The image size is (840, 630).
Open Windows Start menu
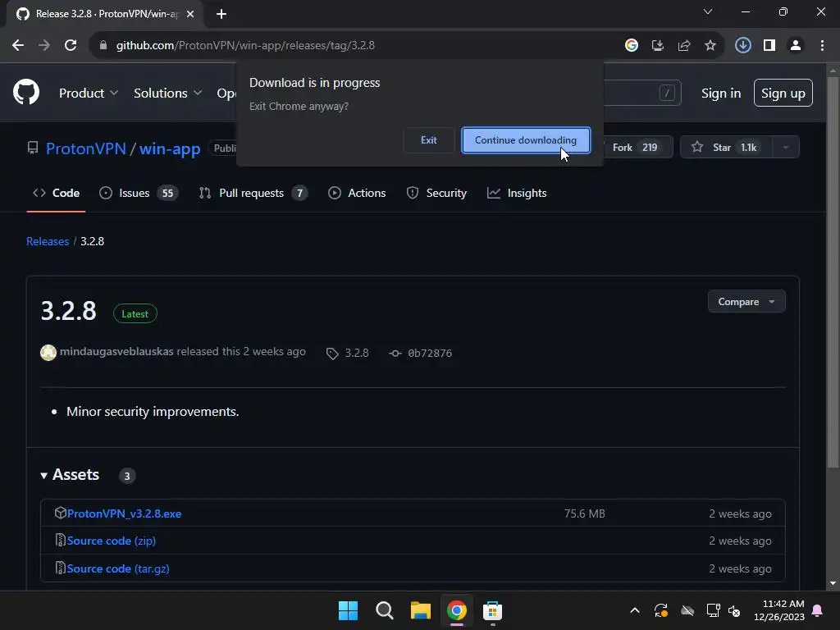[x=348, y=610]
